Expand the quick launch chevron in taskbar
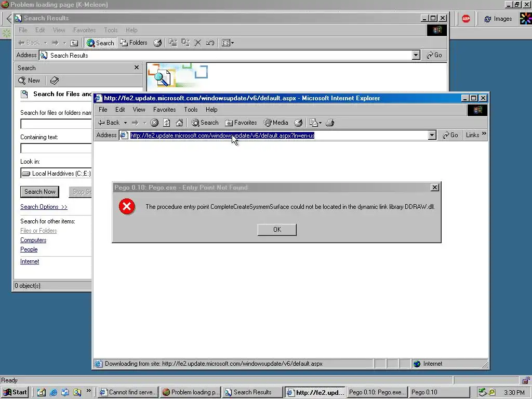 coord(88,391)
